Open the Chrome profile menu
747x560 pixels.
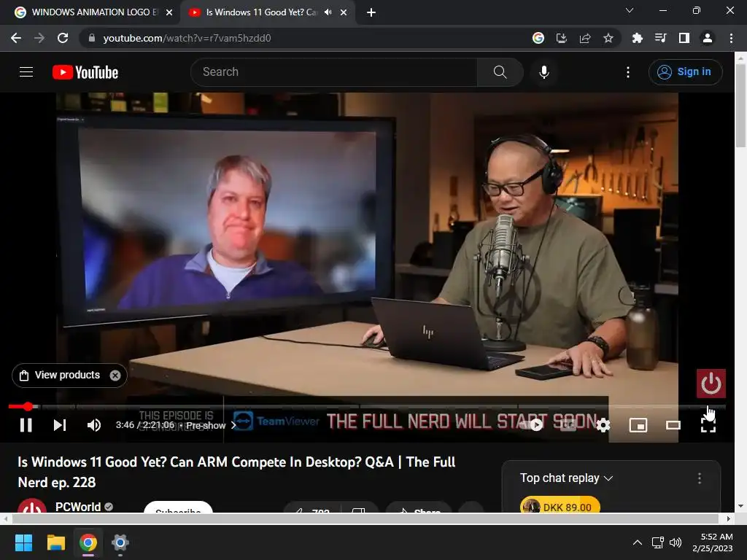[x=708, y=38]
